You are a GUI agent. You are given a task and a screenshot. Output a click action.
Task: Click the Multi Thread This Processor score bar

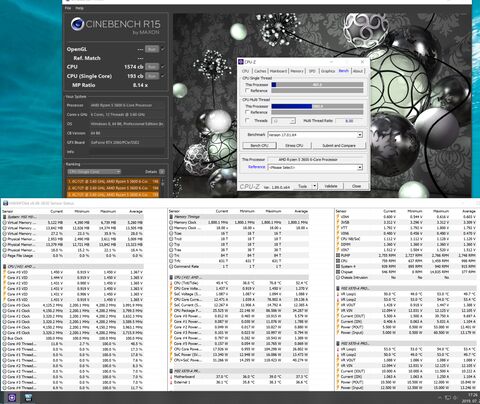317,106
